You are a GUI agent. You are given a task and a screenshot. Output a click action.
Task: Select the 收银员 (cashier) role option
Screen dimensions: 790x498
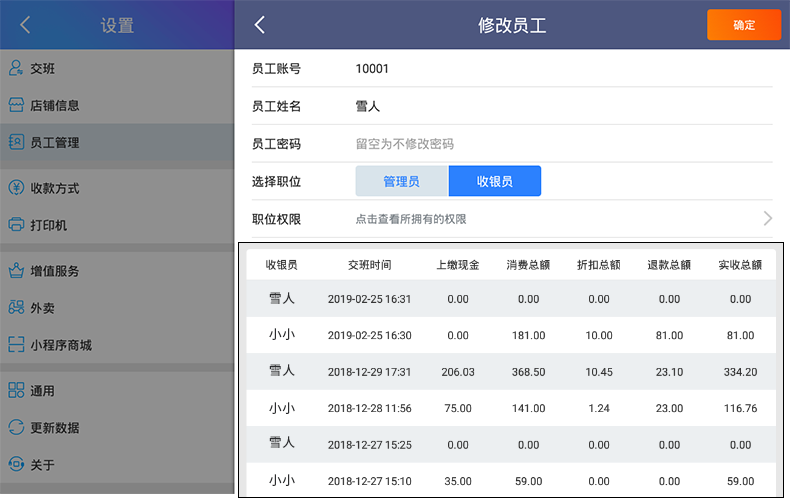coord(494,181)
